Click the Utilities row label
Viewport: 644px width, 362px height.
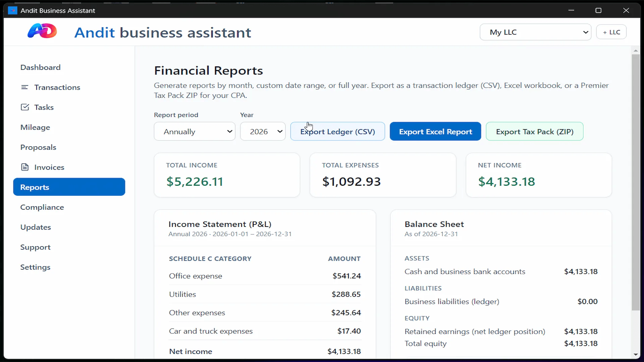coord(182,294)
